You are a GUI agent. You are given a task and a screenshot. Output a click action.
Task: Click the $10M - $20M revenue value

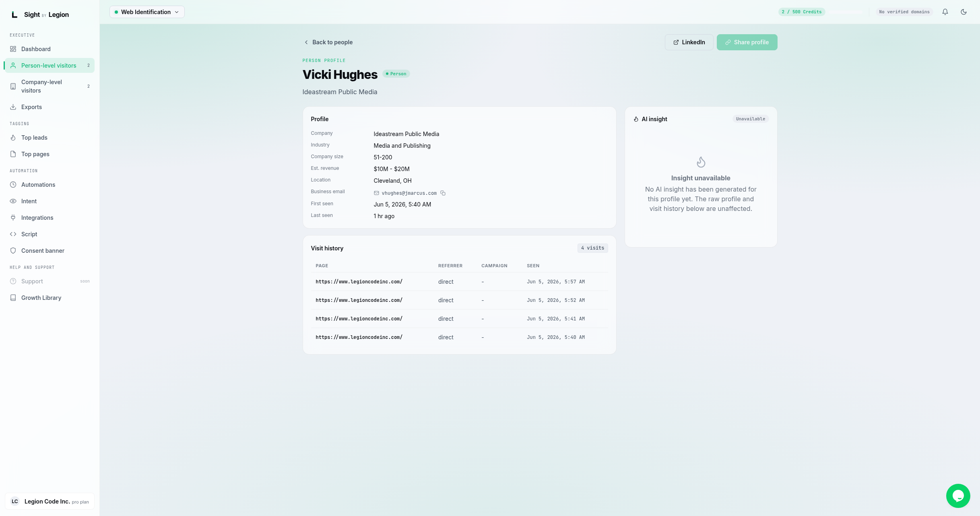pos(392,169)
